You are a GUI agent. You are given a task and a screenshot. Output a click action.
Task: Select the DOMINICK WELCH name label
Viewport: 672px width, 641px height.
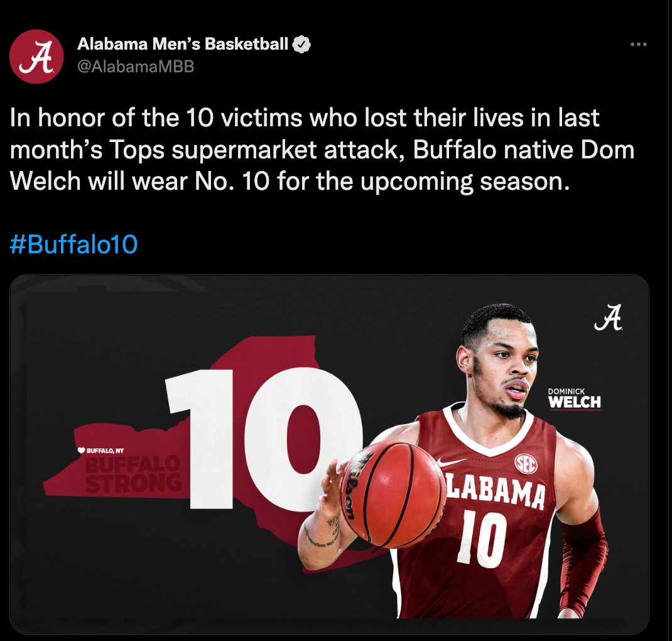(574, 398)
